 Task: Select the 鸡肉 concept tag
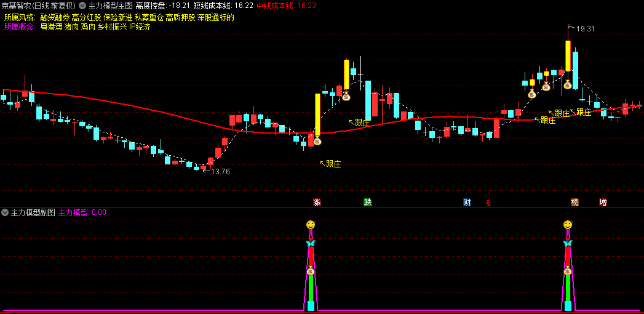click(x=89, y=27)
